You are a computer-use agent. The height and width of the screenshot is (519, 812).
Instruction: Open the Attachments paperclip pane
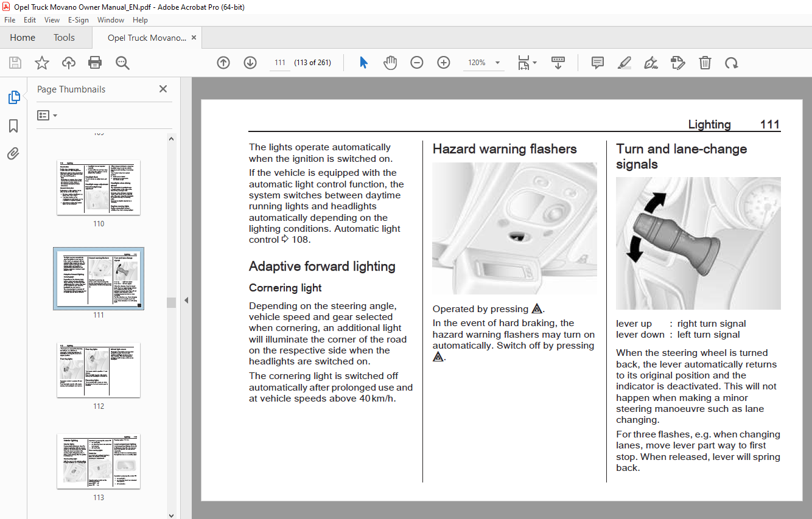(13, 154)
